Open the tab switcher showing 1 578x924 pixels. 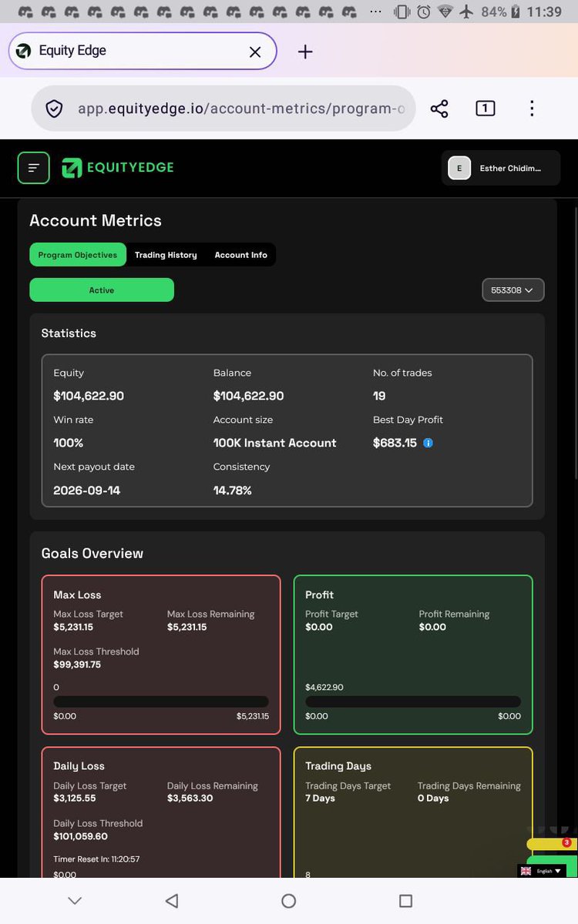pos(485,109)
